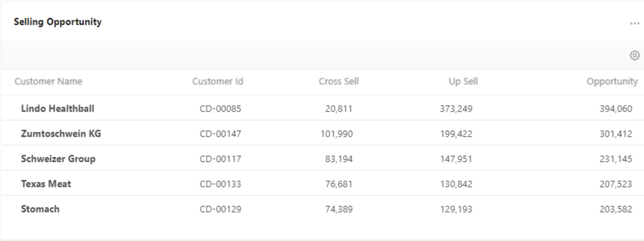The height and width of the screenshot is (241, 644).
Task: Open the three-dot more options menu
Action: pyautogui.click(x=634, y=23)
